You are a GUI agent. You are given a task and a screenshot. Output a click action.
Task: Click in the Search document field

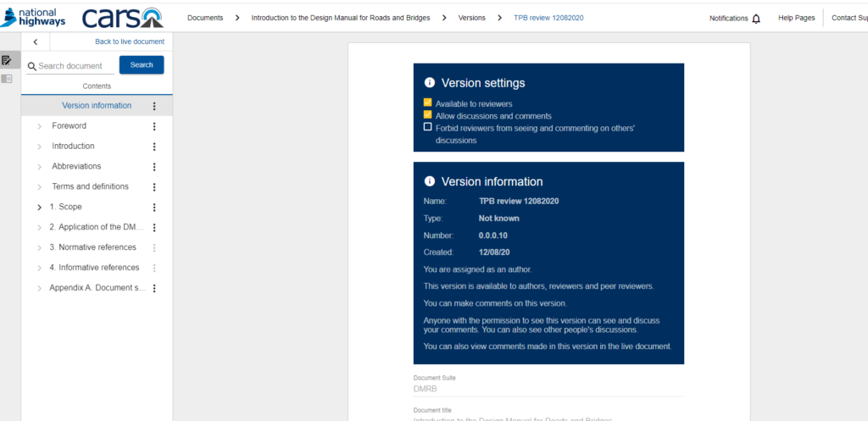click(x=75, y=66)
